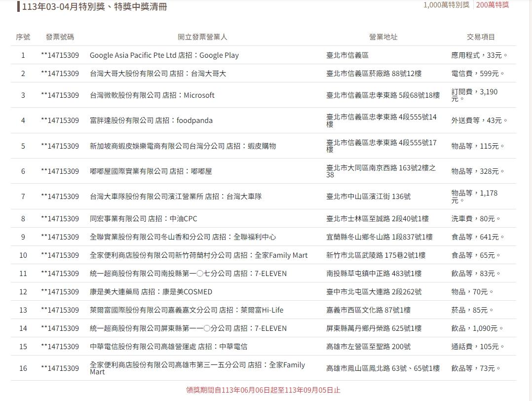Click the address 嘉義市西區文化路 87號1樓
The image size is (532, 401).
(x=369, y=310)
